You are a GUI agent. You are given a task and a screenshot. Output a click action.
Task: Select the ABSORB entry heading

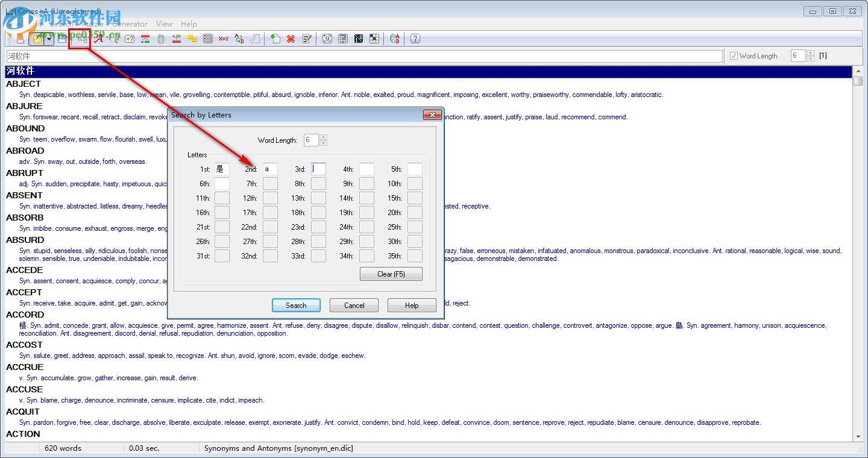pos(25,218)
